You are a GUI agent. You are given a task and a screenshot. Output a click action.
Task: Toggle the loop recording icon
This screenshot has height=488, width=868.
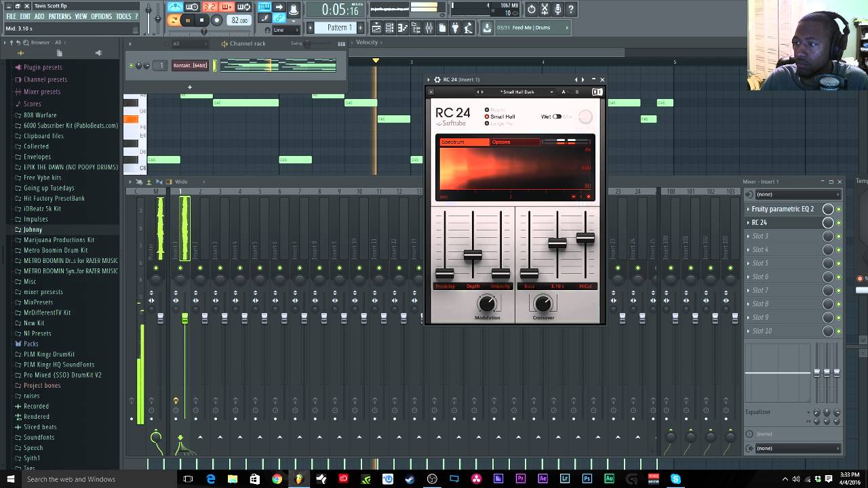244,7
